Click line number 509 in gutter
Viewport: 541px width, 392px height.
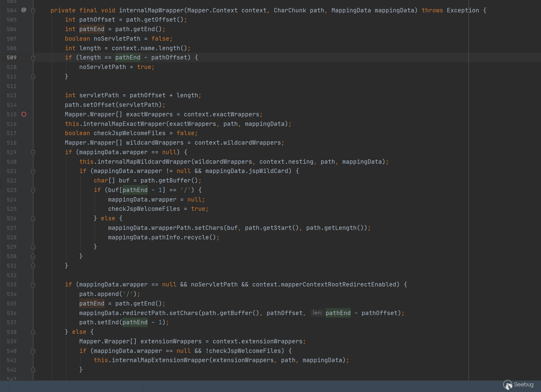pyautogui.click(x=12, y=57)
